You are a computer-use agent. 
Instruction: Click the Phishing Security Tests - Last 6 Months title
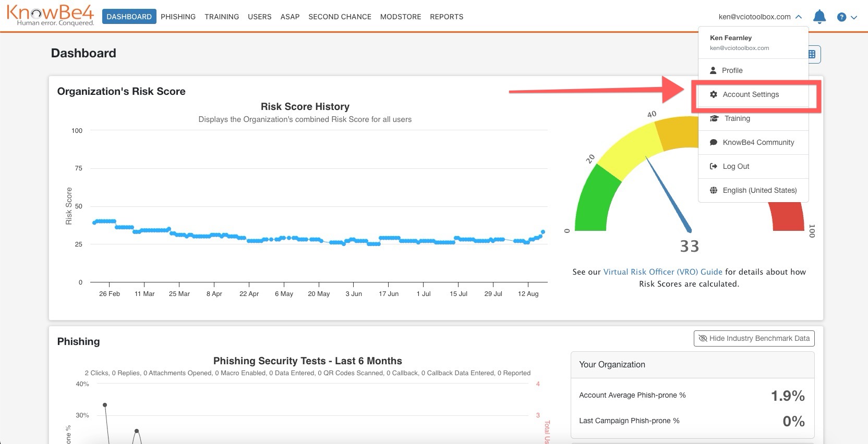[308, 361]
